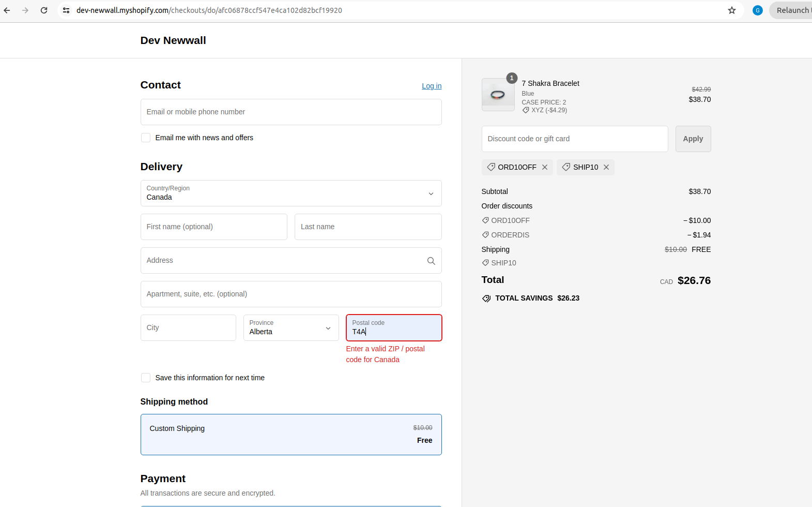
Task: Remove the SHIP10 discount tag
Action: [606, 167]
